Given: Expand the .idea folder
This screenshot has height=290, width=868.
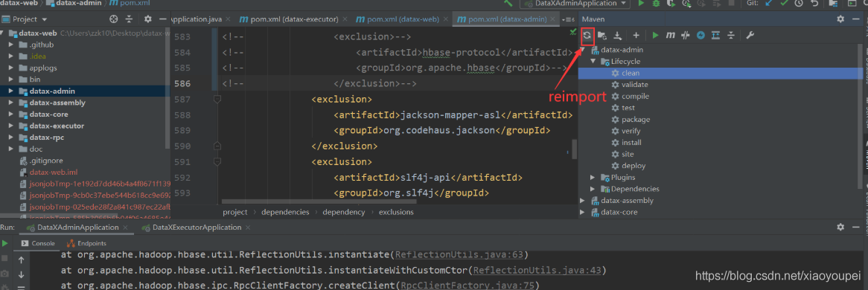Looking at the screenshot, I should (x=11, y=57).
